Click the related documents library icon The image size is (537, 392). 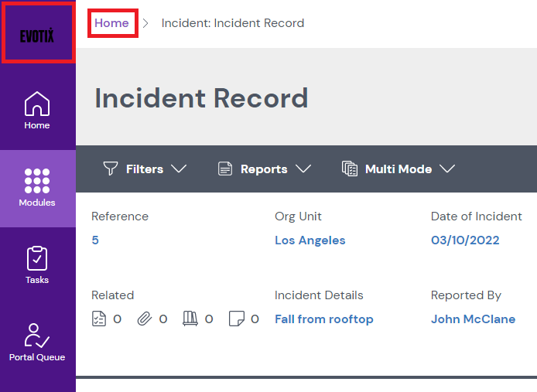(x=190, y=319)
